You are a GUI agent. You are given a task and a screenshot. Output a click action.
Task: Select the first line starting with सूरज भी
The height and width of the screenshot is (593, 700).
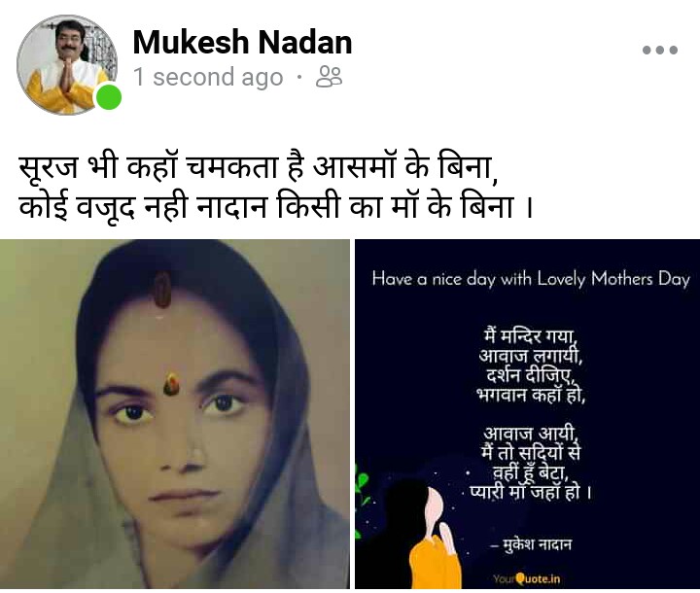click(258, 167)
